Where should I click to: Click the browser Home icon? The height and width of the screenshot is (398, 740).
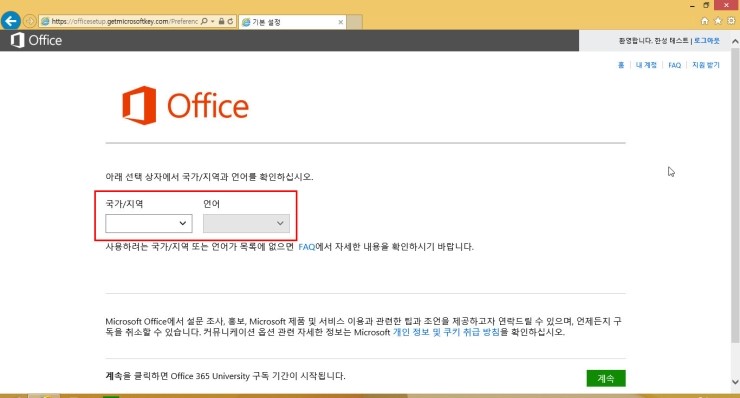(x=705, y=21)
